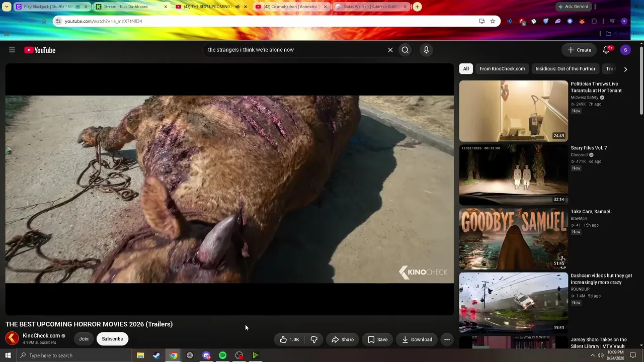
Task: Select the From KinoCheck.com filter chip
Action: click(502, 69)
